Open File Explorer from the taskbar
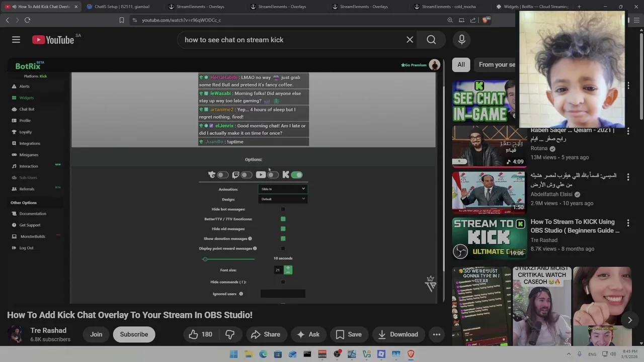The width and height of the screenshot is (644, 362). (249, 354)
